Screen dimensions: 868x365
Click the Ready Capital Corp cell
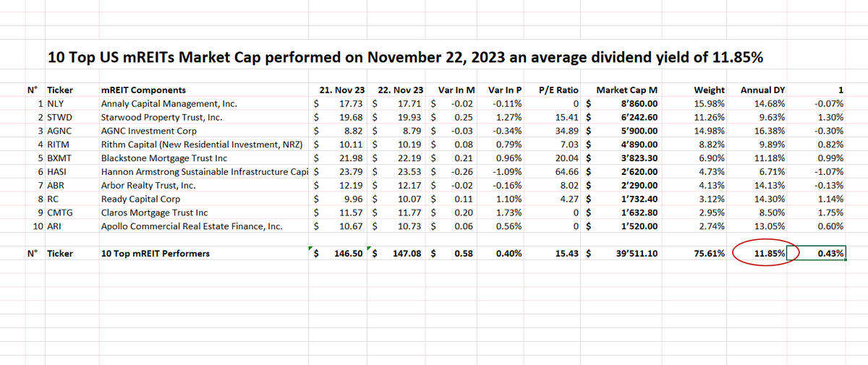click(141, 199)
